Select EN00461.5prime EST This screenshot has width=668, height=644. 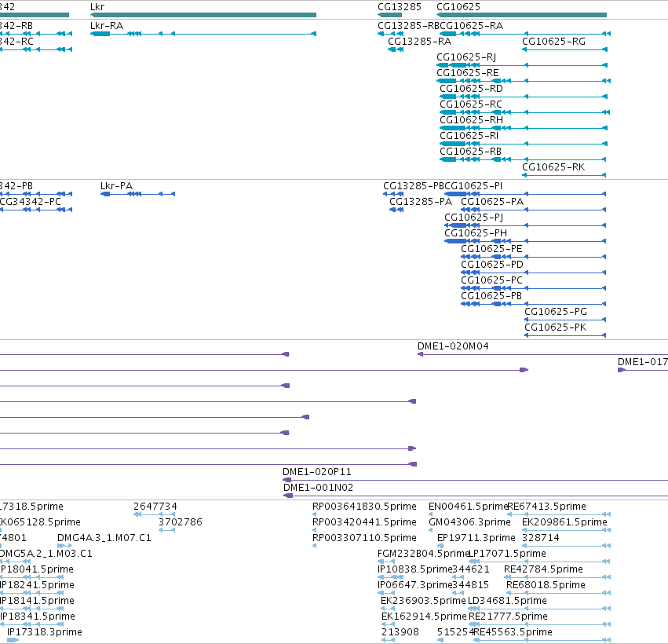coord(431,514)
